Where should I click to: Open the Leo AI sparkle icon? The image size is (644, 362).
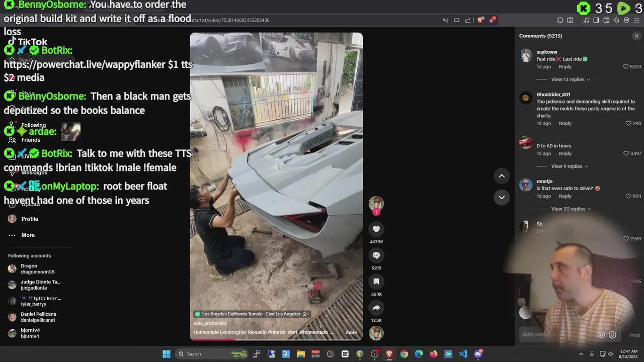[616, 20]
